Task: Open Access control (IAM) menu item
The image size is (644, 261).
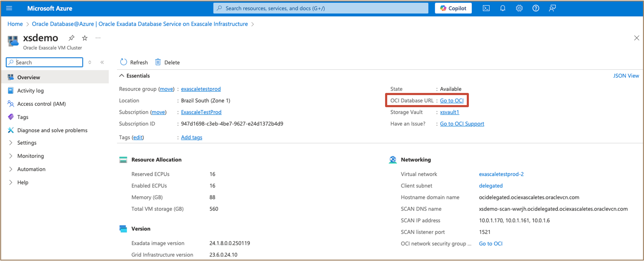Action: pyautogui.click(x=41, y=104)
